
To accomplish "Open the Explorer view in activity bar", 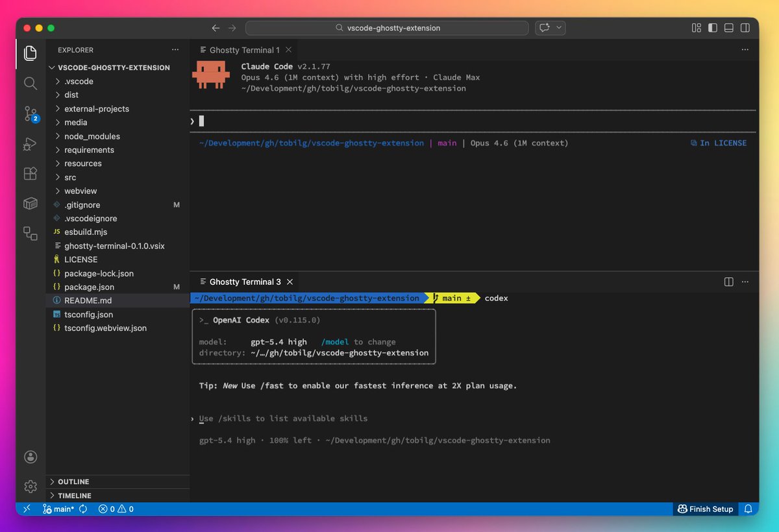I will [31, 53].
